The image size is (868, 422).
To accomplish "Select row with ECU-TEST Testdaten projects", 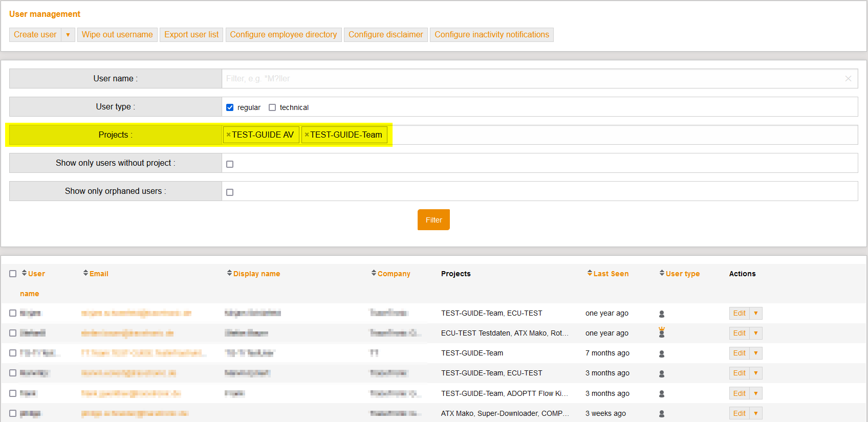I will (x=13, y=333).
